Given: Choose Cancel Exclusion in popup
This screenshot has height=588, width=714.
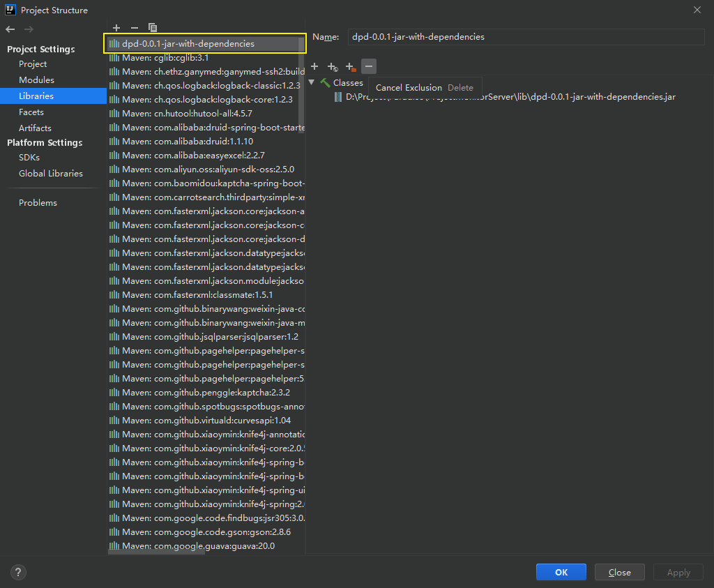Looking at the screenshot, I should pos(409,87).
